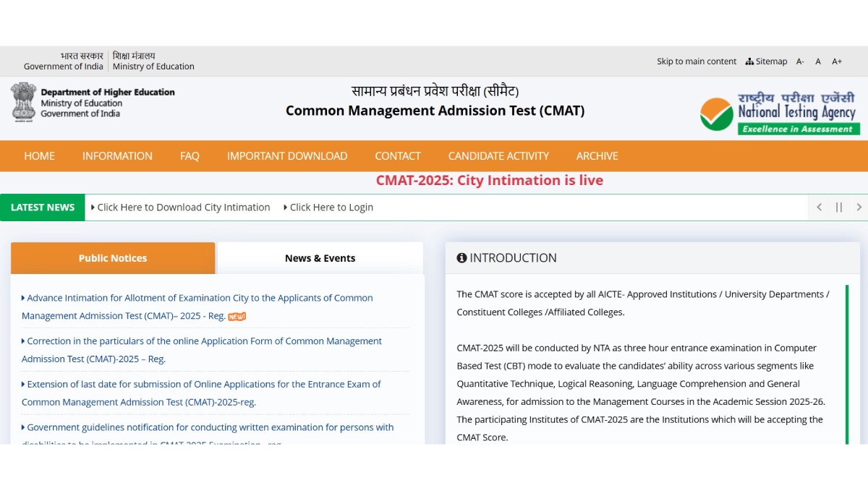Open the INFORMATION menu

(117, 156)
